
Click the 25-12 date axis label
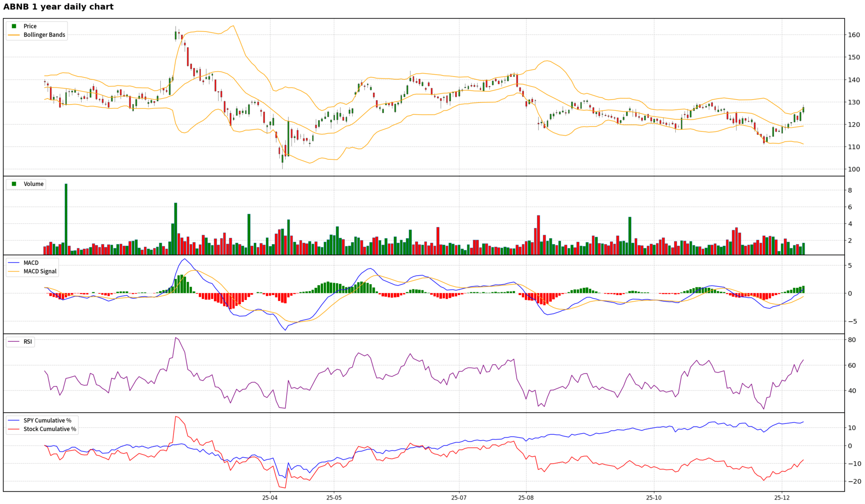[782, 498]
